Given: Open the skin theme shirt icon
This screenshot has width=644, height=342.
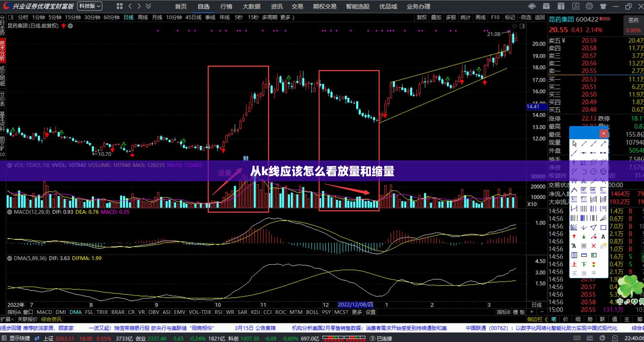Looking at the screenshot, I should (603, 6).
